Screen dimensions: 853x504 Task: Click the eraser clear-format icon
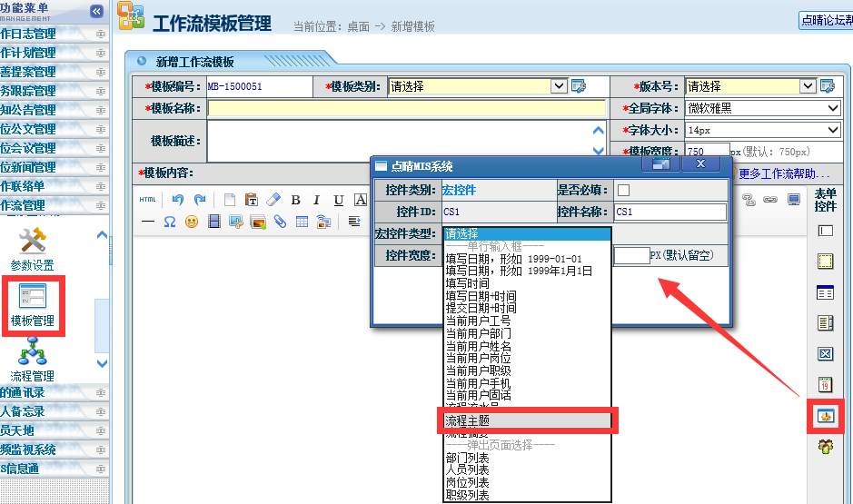pos(273,200)
